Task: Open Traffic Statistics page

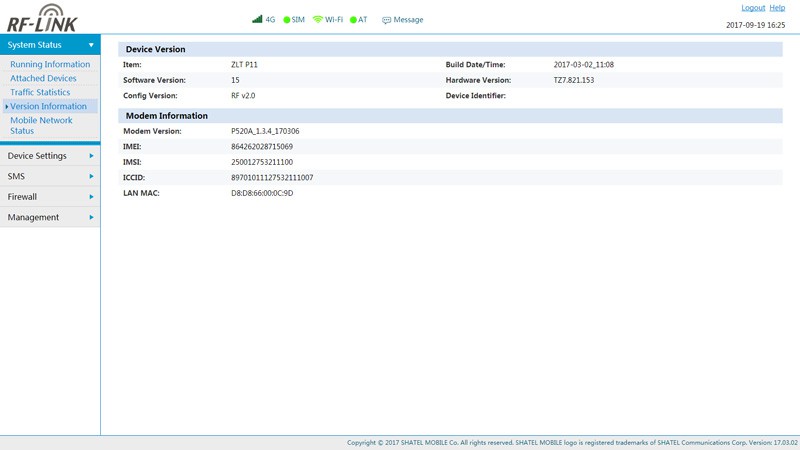Action: pyautogui.click(x=40, y=92)
